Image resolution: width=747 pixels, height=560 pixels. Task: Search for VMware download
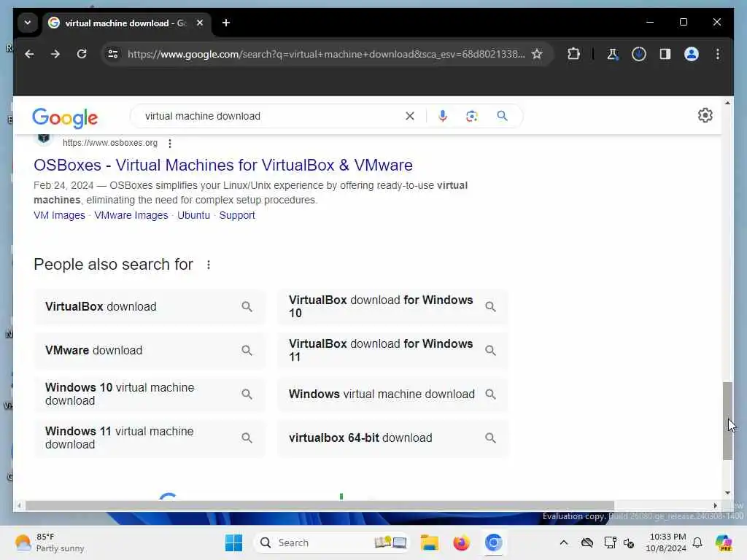point(150,351)
